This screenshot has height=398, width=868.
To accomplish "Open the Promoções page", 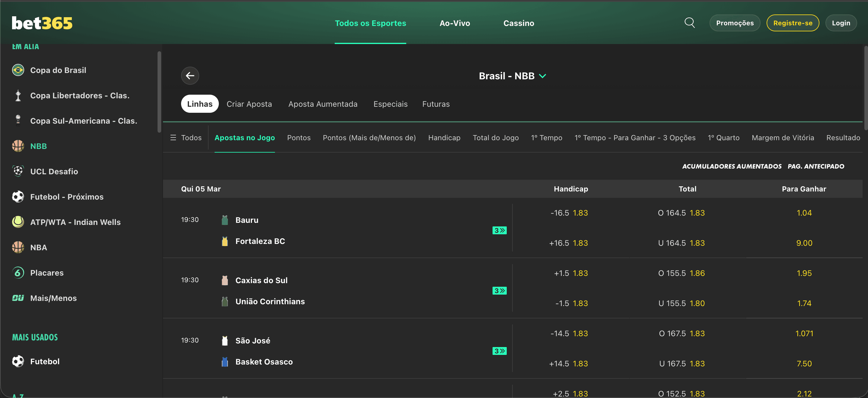I will click(735, 23).
